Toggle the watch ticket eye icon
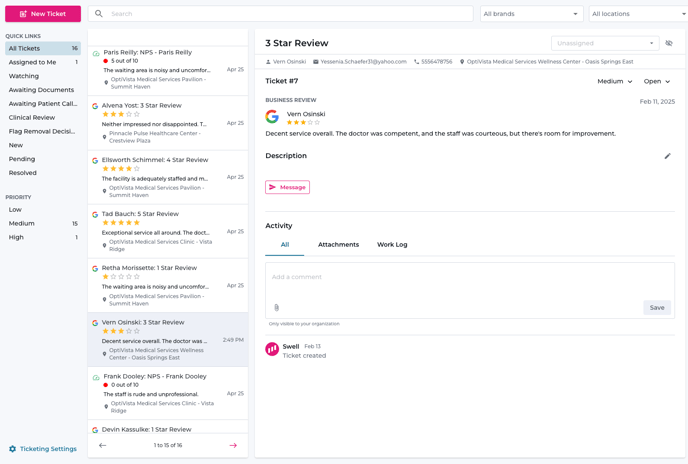Screen dimensions: 688x464 (669, 43)
